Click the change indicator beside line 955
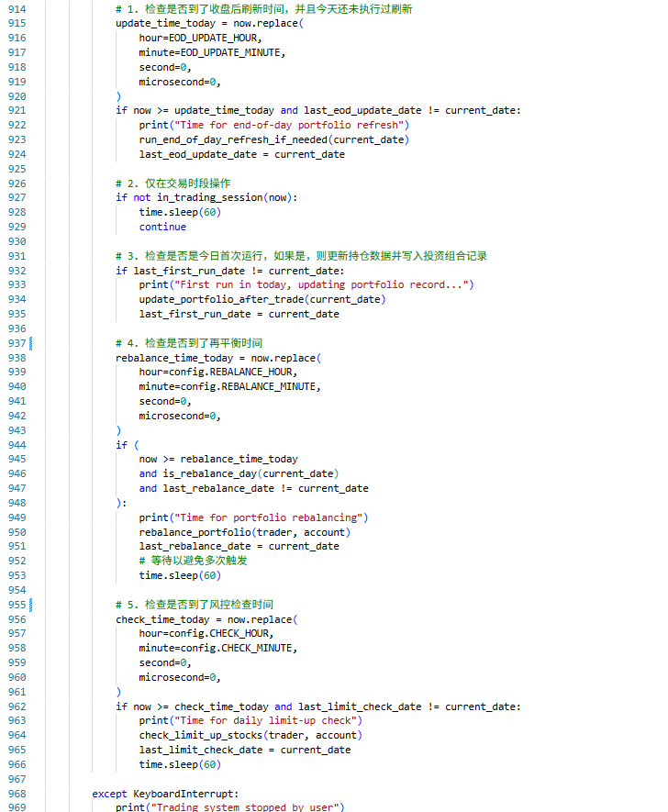668x812 pixels. click(x=32, y=605)
